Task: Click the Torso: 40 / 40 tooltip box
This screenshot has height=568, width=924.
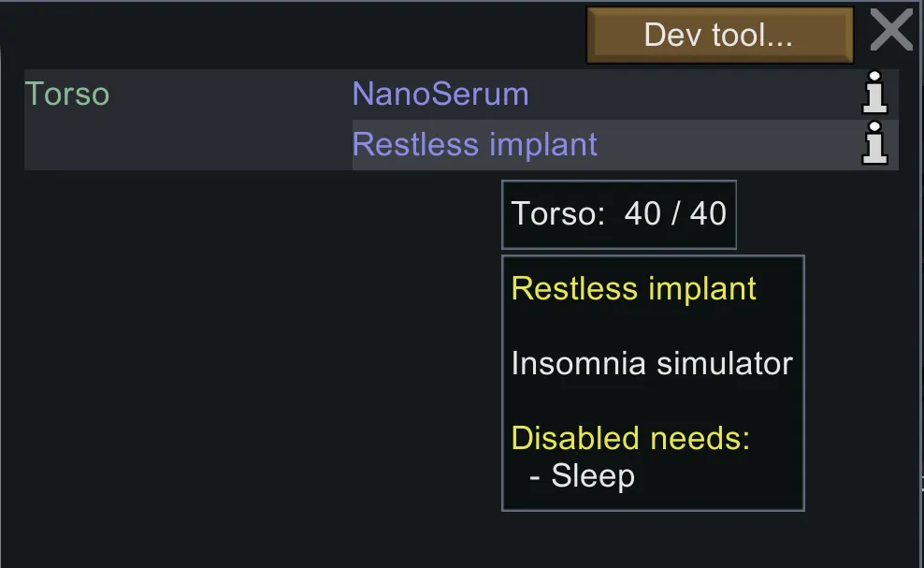Action: (618, 214)
